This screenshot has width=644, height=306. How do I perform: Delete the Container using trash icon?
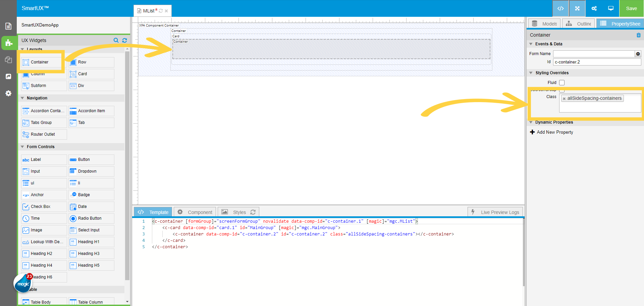638,35
